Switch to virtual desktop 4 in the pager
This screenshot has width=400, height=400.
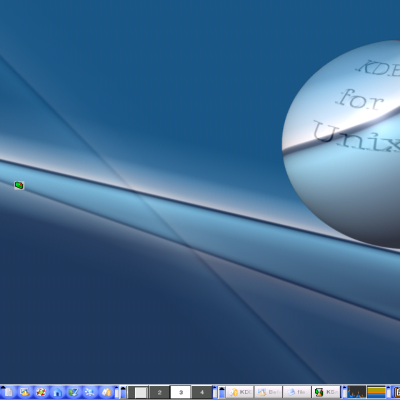coord(202,392)
